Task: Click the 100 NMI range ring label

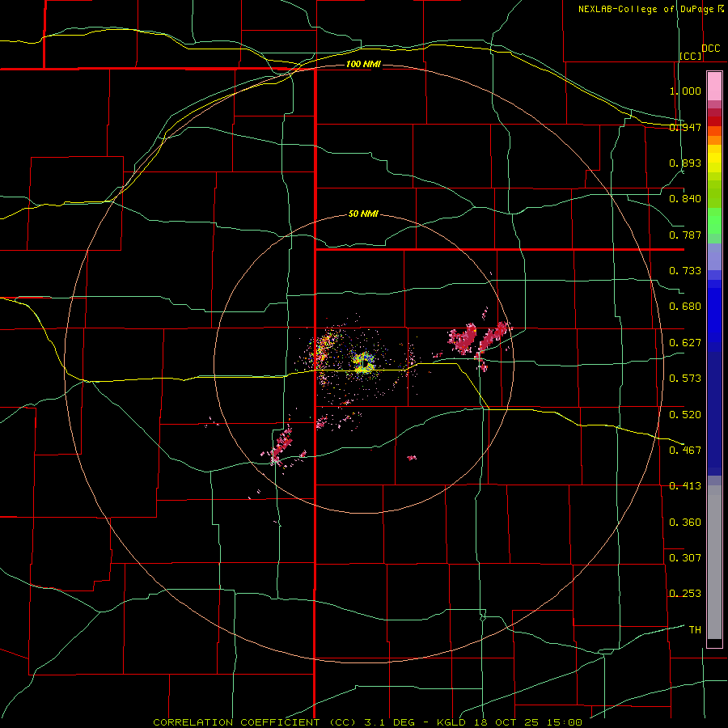Action: pyautogui.click(x=363, y=64)
